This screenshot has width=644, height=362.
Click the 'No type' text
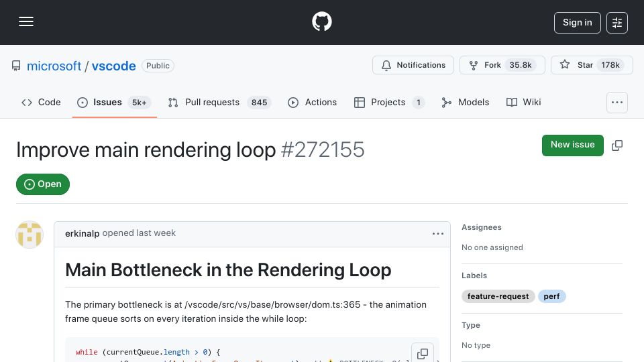coord(476,345)
